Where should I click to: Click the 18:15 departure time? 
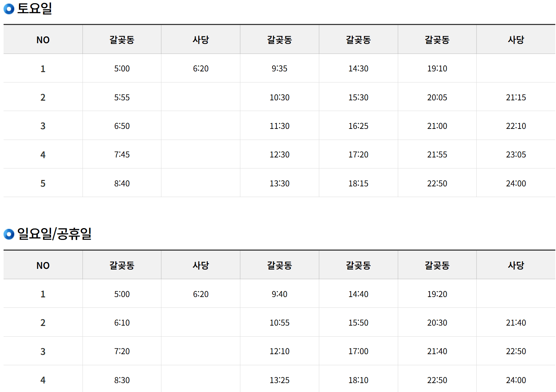click(x=358, y=184)
